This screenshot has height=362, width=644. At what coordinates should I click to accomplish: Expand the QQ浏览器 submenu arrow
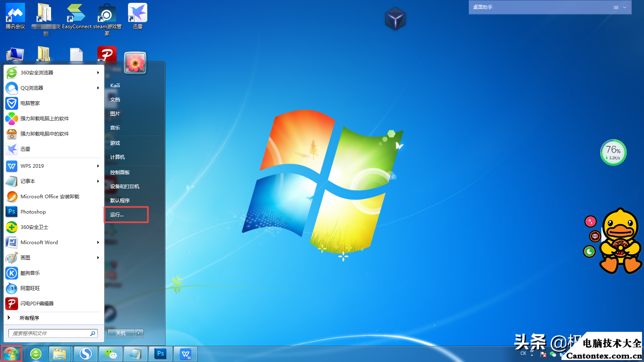[98, 88]
